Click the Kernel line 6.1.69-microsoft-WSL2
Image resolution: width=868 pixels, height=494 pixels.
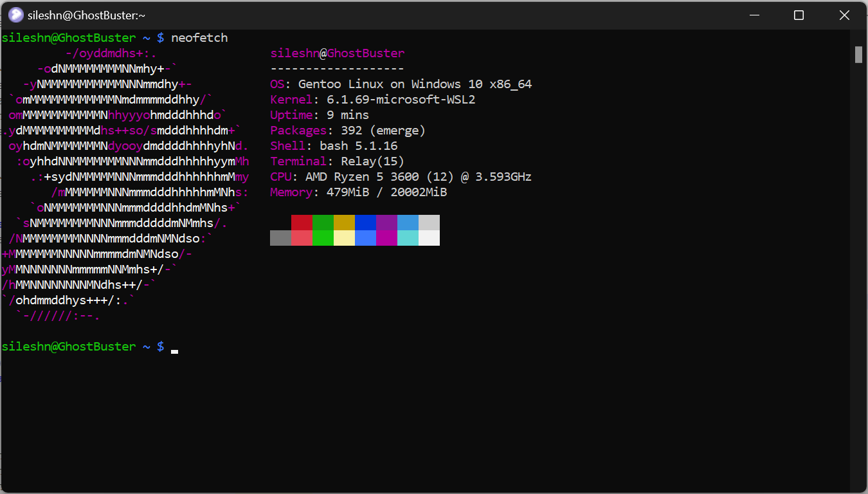[x=373, y=100]
